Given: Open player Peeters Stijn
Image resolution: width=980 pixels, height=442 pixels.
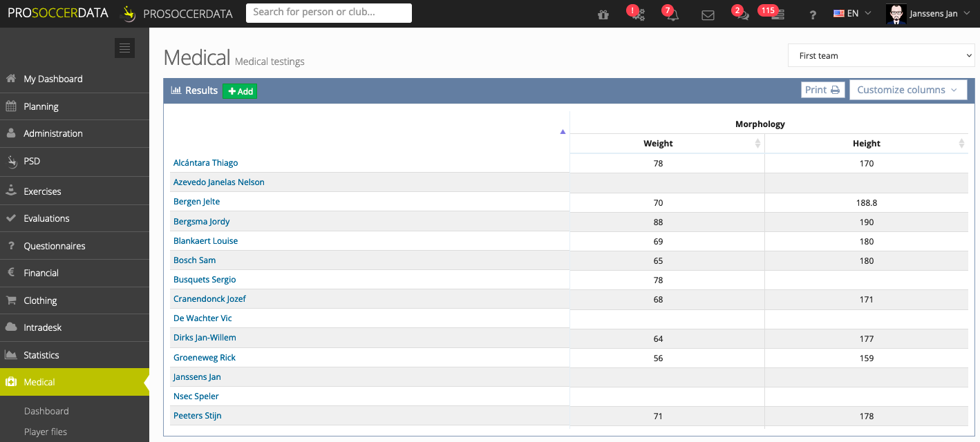Looking at the screenshot, I should pyautogui.click(x=197, y=416).
